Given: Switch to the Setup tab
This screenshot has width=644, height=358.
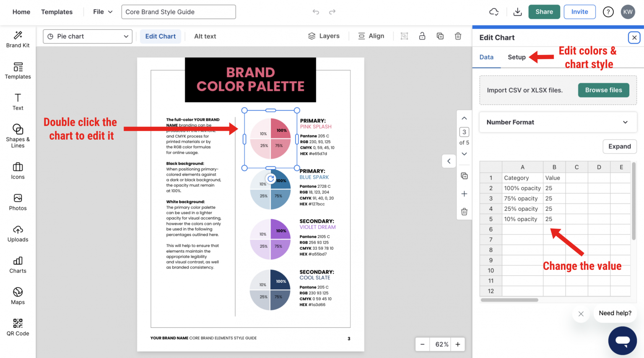Looking at the screenshot, I should [517, 57].
